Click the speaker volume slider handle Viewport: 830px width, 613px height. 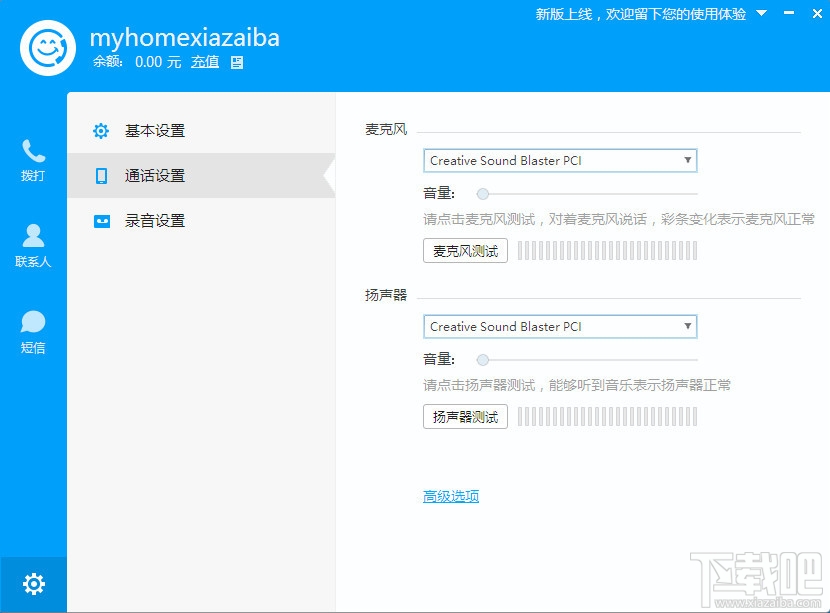point(483,359)
